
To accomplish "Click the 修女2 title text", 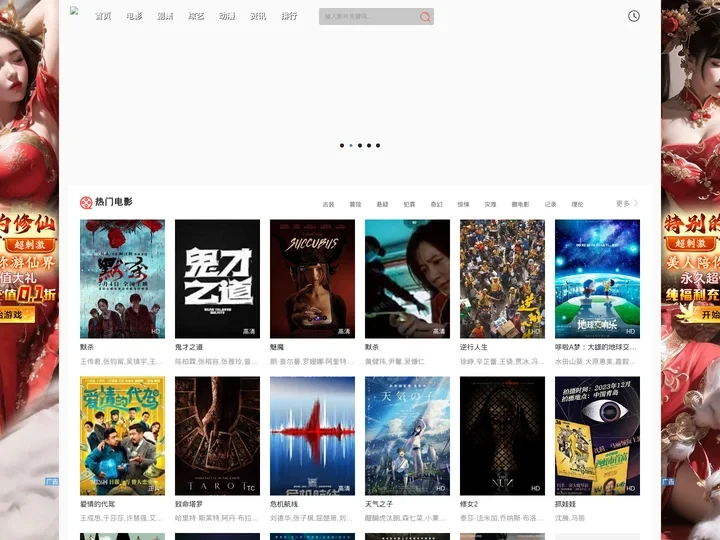I will 469,504.
